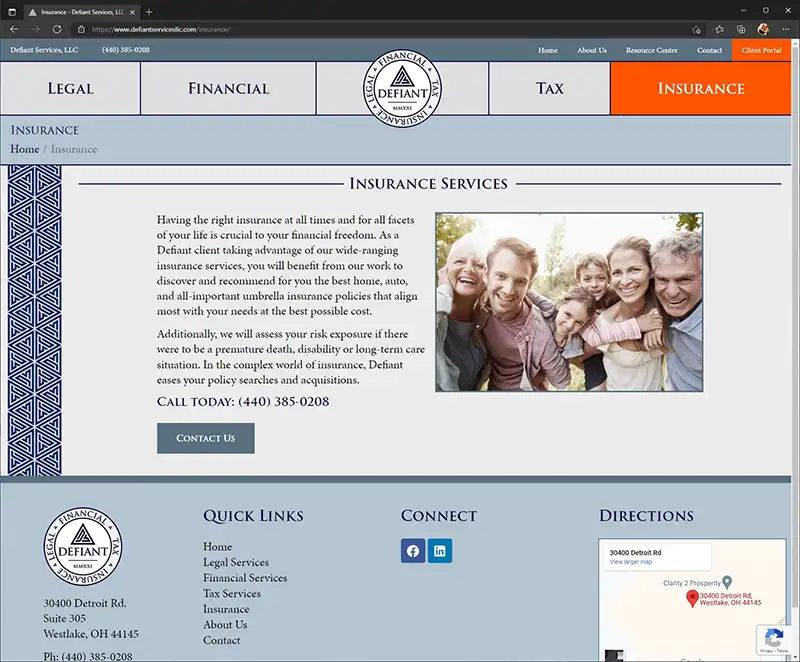Screen dimensions: 800x662
Task: Open the Tax section tab
Action: tap(549, 88)
